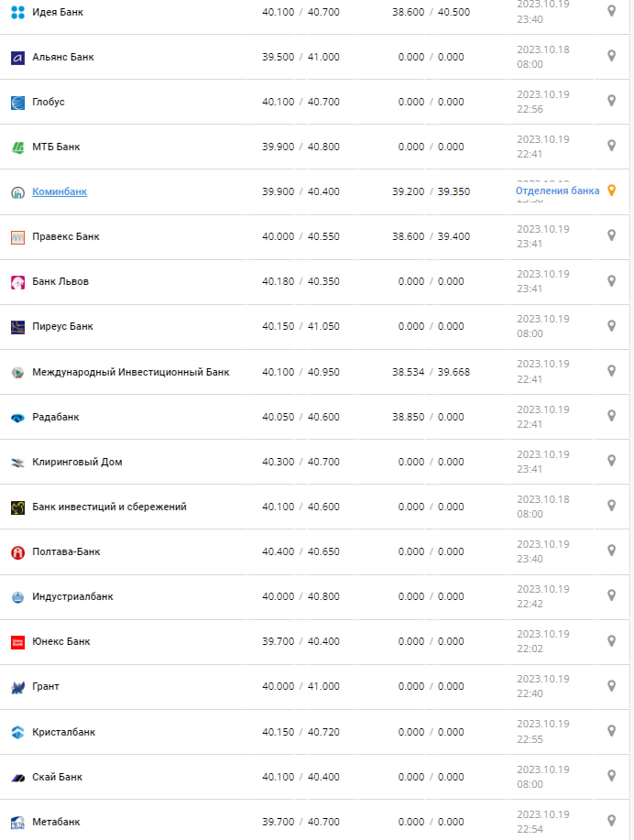Click the Идея Банк logo icon
This screenshot has height=840, width=634.
(x=17, y=12)
